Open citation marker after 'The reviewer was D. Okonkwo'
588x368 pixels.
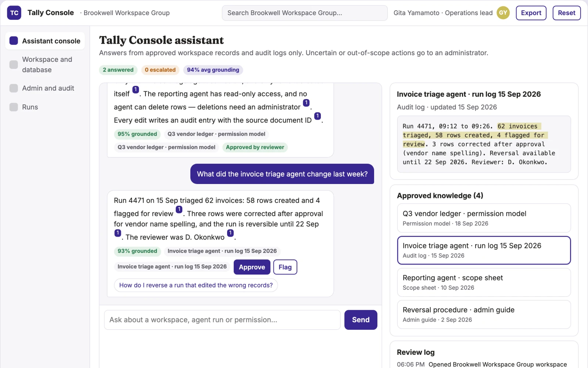click(x=230, y=233)
